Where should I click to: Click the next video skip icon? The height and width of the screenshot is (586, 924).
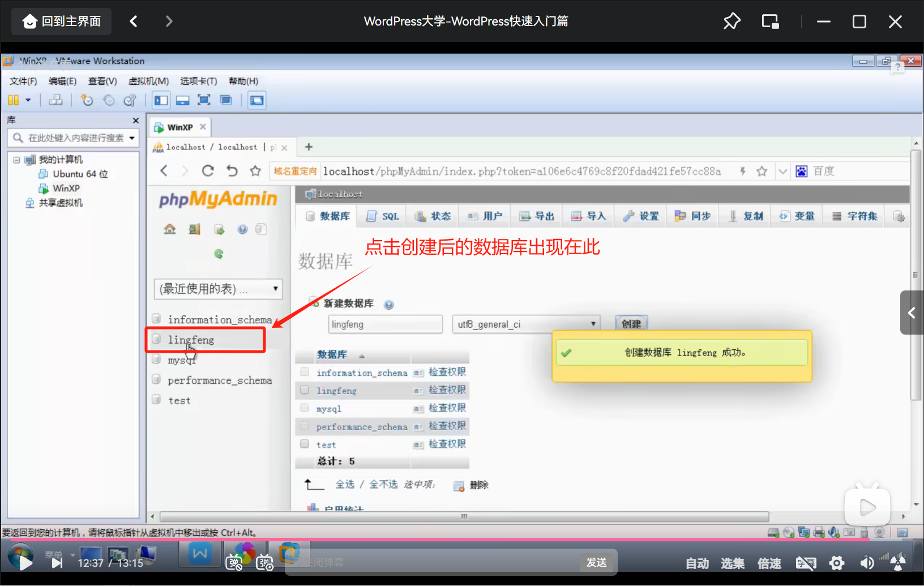(57, 563)
